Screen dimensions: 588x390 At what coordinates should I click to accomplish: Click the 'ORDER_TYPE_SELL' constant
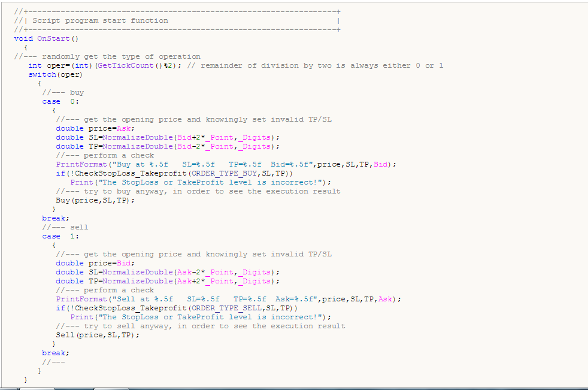tap(226, 308)
